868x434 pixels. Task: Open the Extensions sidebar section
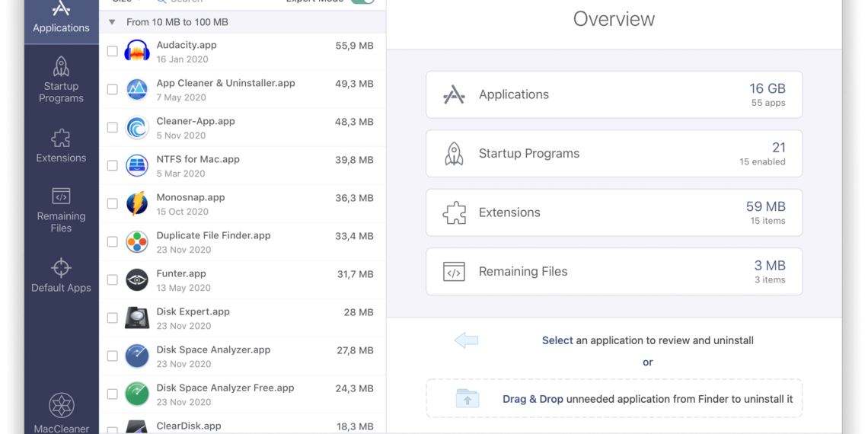point(61,146)
